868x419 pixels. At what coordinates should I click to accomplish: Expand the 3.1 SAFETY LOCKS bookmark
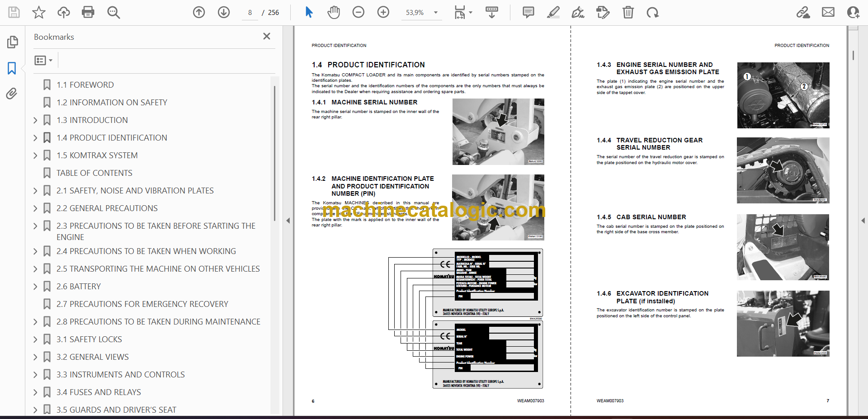pos(35,339)
